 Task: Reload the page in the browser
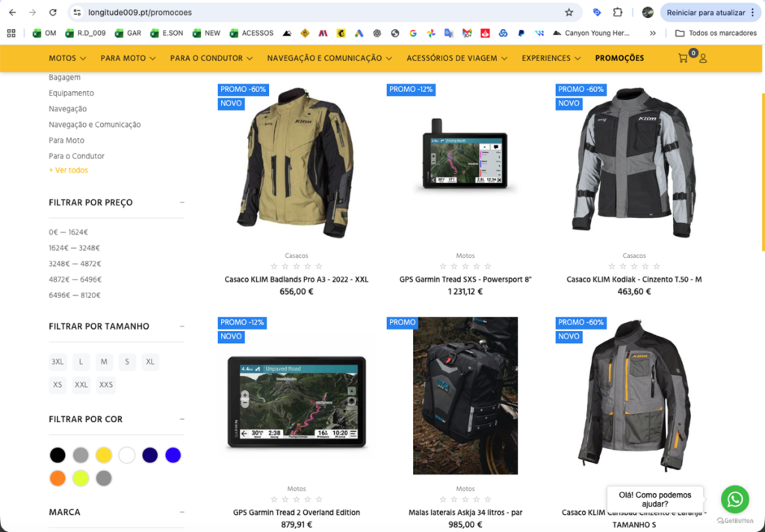pos(52,13)
